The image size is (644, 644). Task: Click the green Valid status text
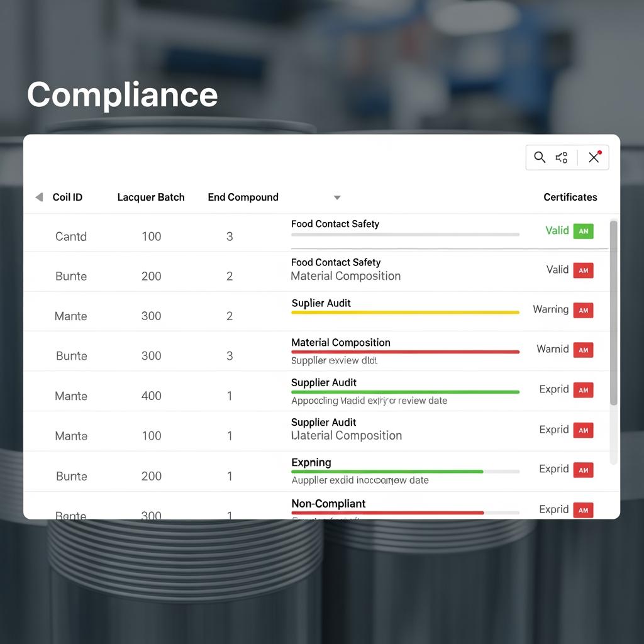click(557, 231)
